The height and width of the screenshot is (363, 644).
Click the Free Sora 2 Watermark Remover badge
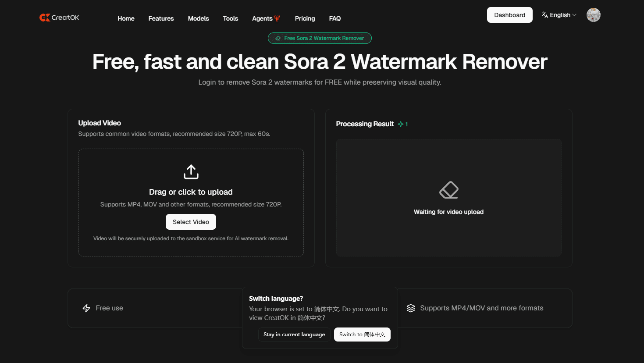click(x=320, y=38)
